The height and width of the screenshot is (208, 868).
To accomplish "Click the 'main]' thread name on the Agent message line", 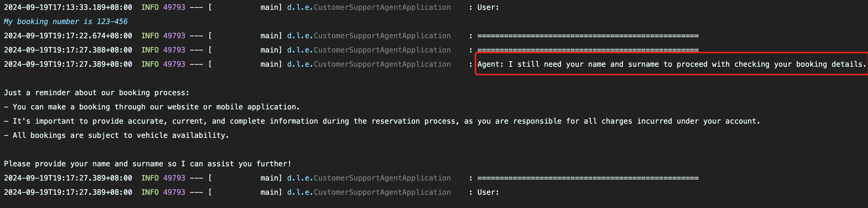I will 271,64.
